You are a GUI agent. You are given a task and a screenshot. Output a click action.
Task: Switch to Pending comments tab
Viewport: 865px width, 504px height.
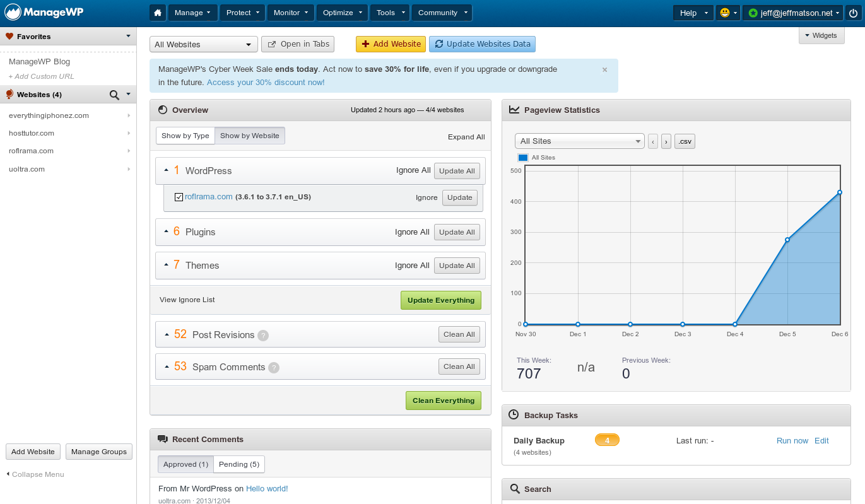pos(239,464)
